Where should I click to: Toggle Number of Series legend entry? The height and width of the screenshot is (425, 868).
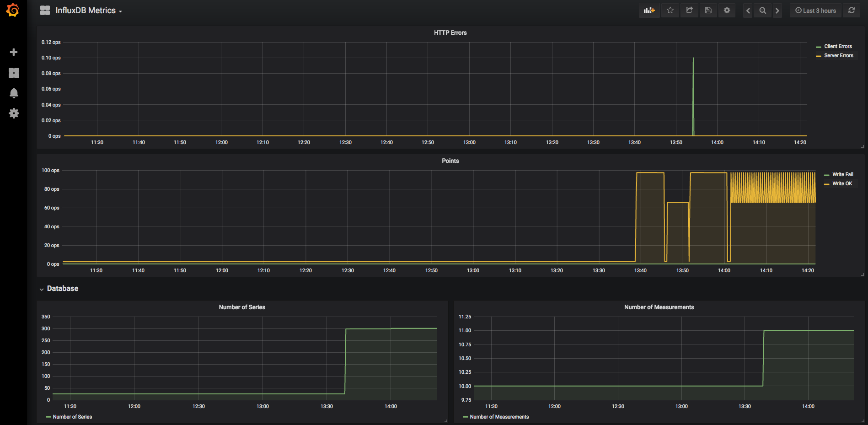click(x=72, y=417)
